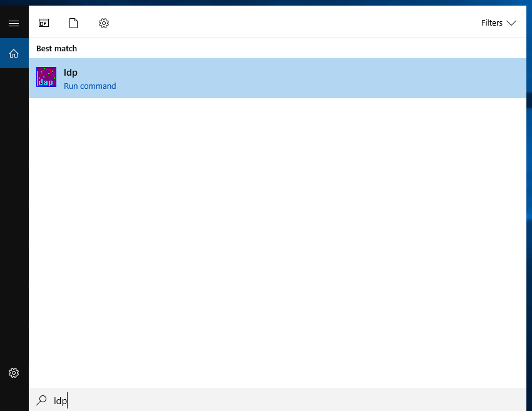
Task: Click the magnifier search icon
Action: 41,400
